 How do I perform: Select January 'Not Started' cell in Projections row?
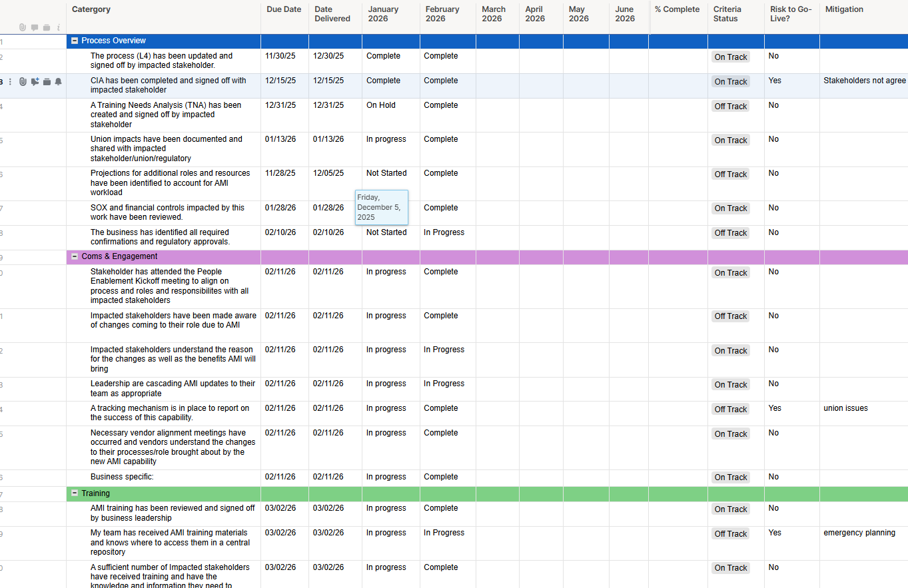(391, 184)
